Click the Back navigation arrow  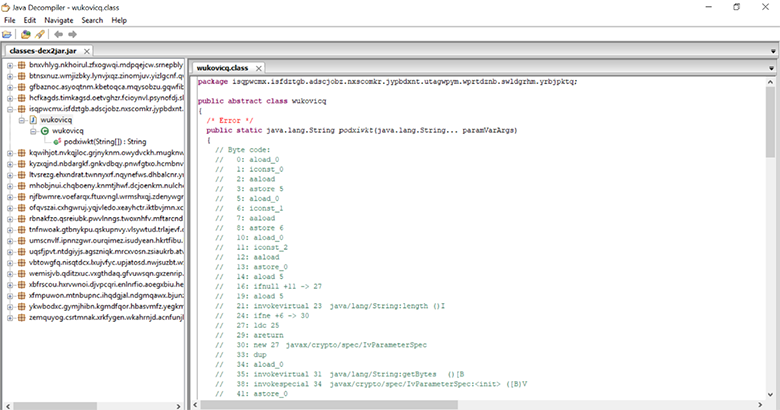click(x=58, y=34)
